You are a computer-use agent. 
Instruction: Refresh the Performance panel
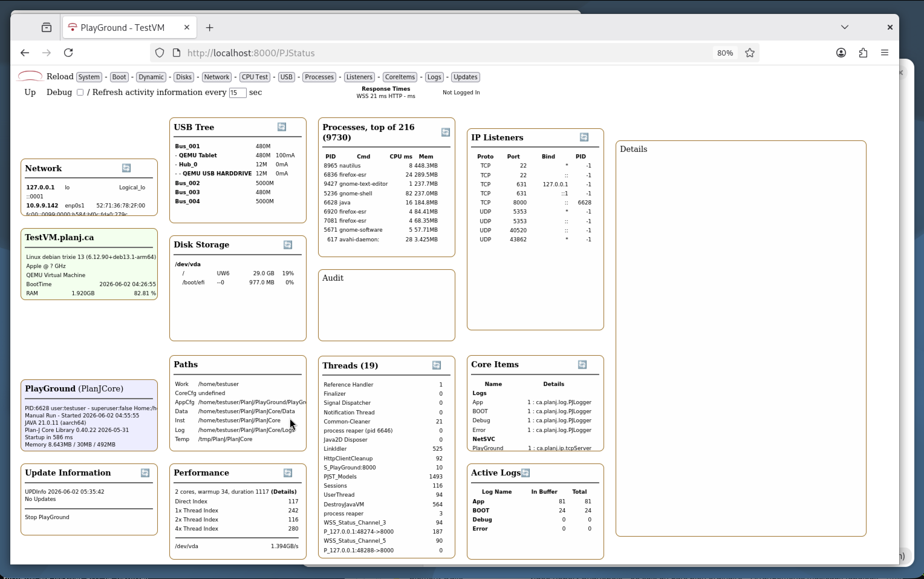(288, 473)
